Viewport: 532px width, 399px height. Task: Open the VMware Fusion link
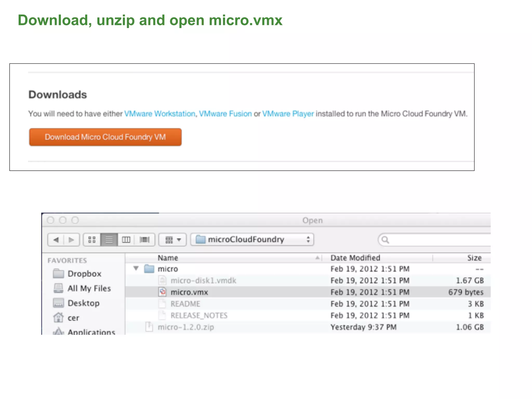[x=225, y=114]
